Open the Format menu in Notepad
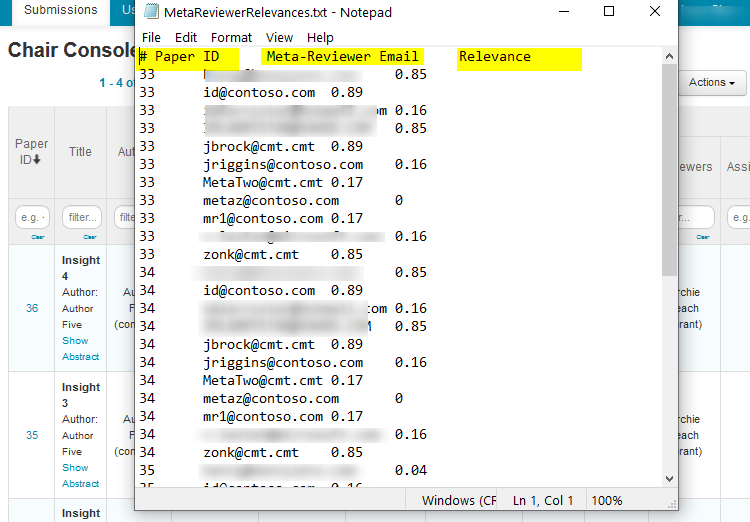This screenshot has height=522, width=750. 231,37
